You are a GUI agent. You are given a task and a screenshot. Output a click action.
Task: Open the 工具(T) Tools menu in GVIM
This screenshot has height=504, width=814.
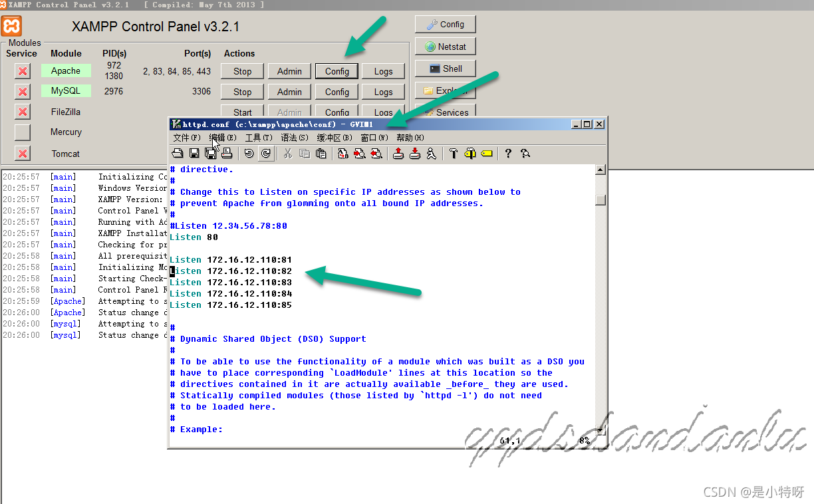[259, 138]
